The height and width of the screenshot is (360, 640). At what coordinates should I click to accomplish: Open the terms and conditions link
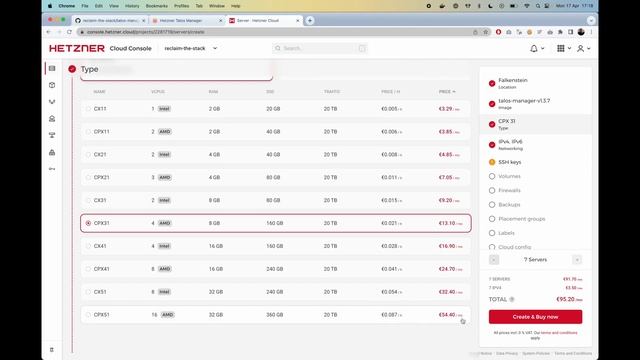pyautogui.click(x=559, y=333)
